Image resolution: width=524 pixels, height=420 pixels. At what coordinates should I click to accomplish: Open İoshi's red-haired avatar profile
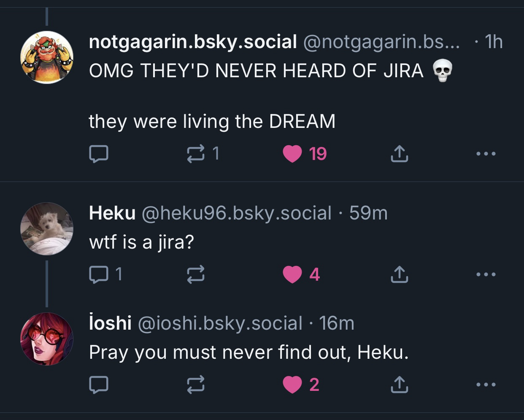pyautogui.click(x=47, y=339)
